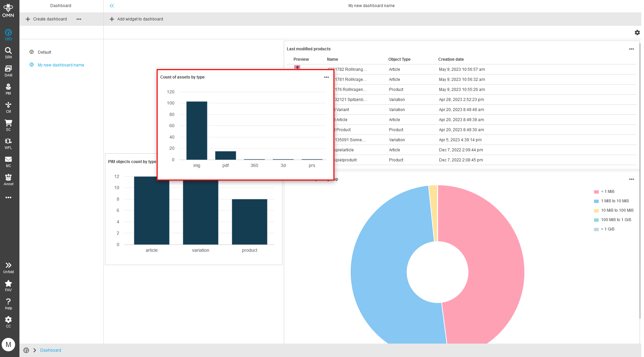
Task: Open the Annot module icon
Action: click(8, 179)
